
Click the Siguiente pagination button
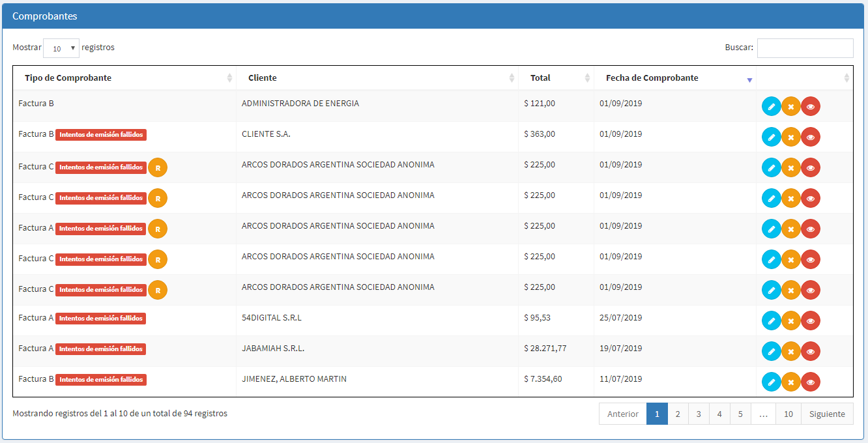click(x=827, y=414)
